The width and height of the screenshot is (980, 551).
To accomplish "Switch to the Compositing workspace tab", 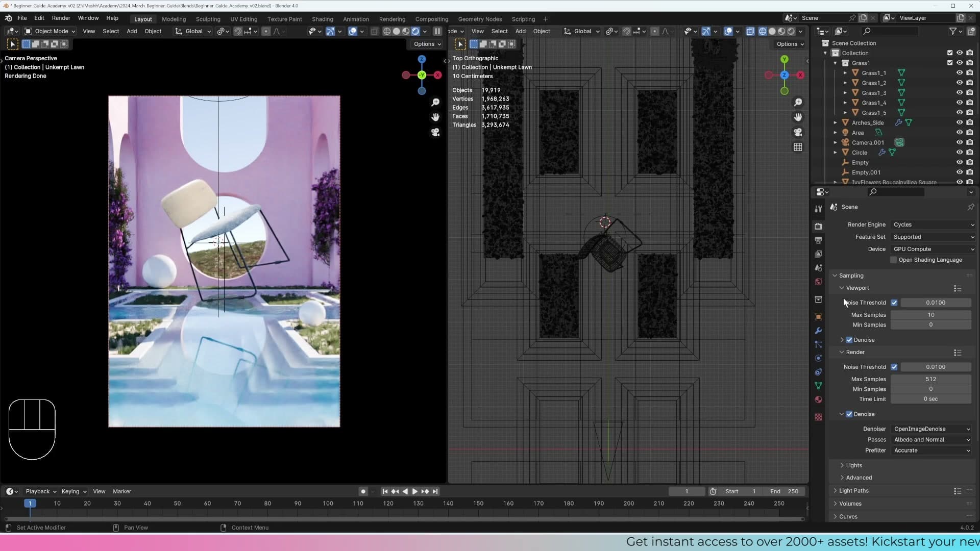I will [x=431, y=19].
